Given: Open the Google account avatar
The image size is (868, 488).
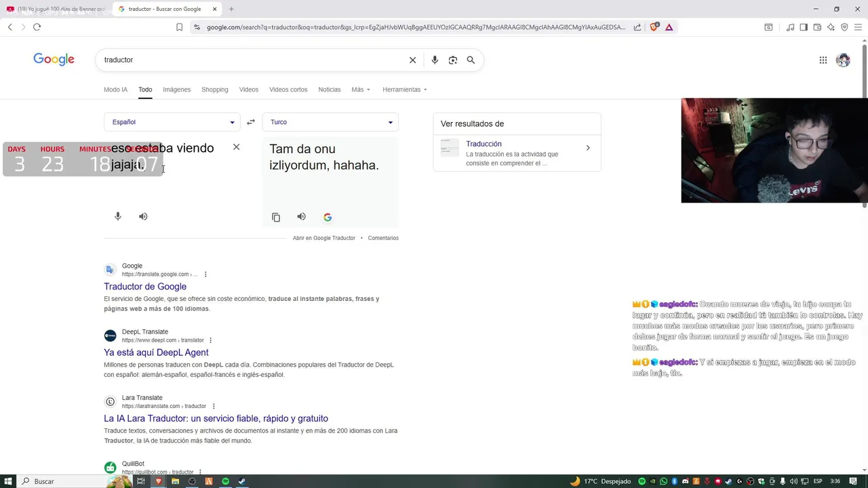Looking at the screenshot, I should [843, 60].
